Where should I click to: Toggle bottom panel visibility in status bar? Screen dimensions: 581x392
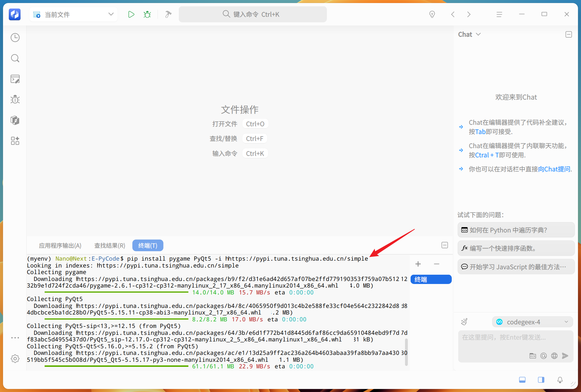point(522,380)
